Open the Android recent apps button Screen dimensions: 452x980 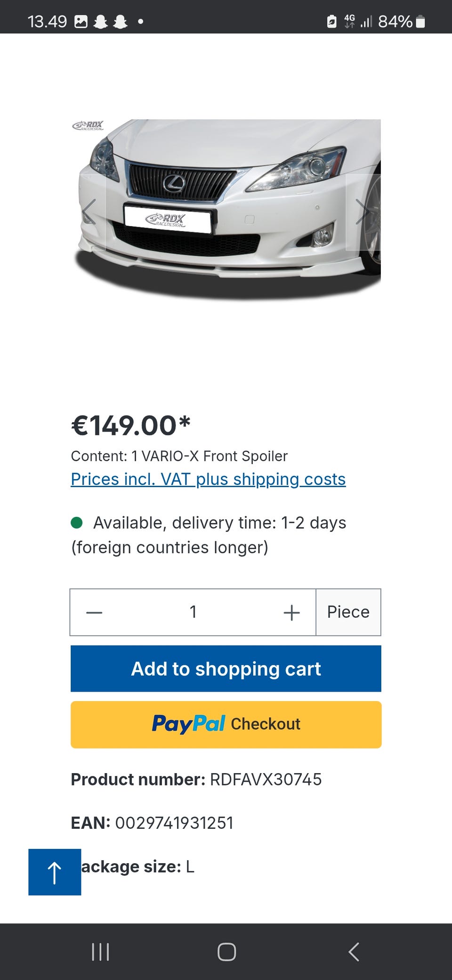100,952
